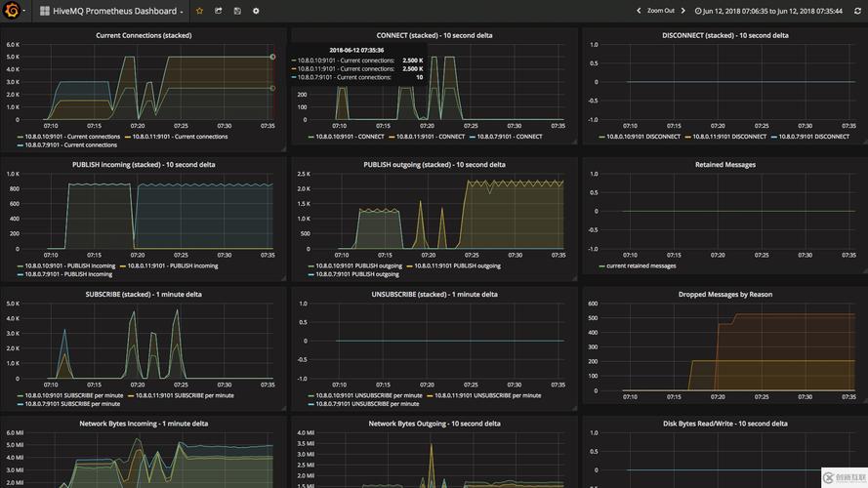The height and width of the screenshot is (488, 868).
Task: Shift time range backward with left arrow
Action: 640,11
